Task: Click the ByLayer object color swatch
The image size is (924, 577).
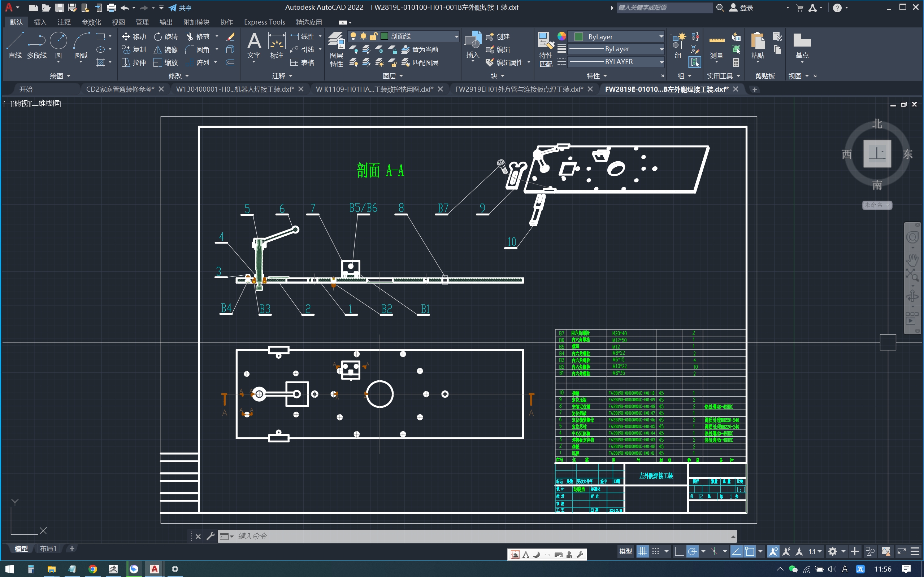Action: click(578, 37)
